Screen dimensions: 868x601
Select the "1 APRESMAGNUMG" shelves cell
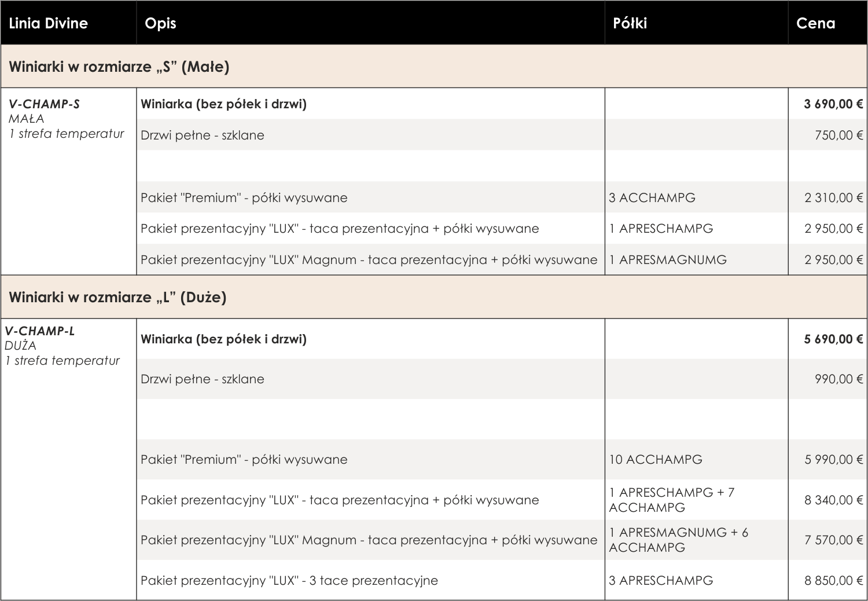point(668,260)
